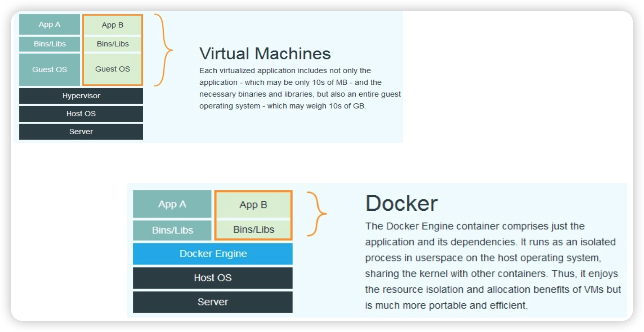The height and width of the screenshot is (332, 644).
Task: Select teal Bins/Libs block in Docker diagram
Action: pyautogui.click(x=172, y=230)
